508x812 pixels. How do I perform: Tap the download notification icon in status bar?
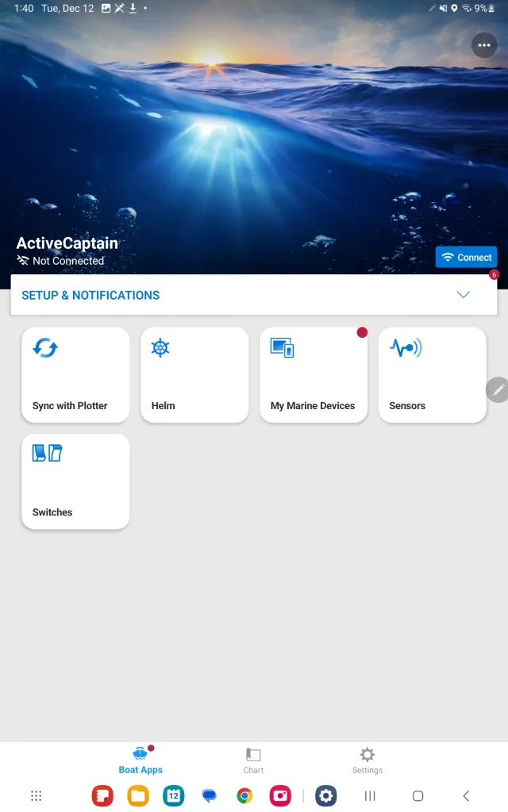coord(133,8)
